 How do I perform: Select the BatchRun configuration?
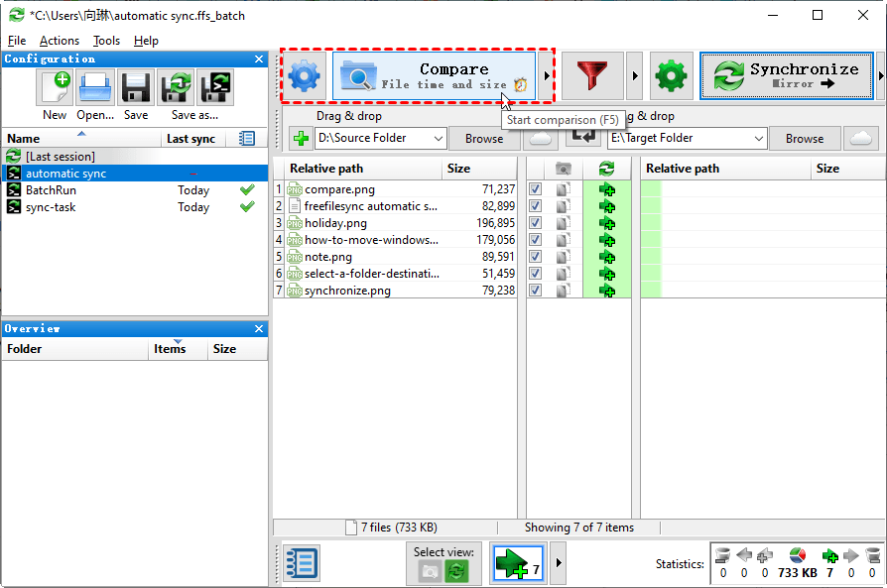click(135, 190)
